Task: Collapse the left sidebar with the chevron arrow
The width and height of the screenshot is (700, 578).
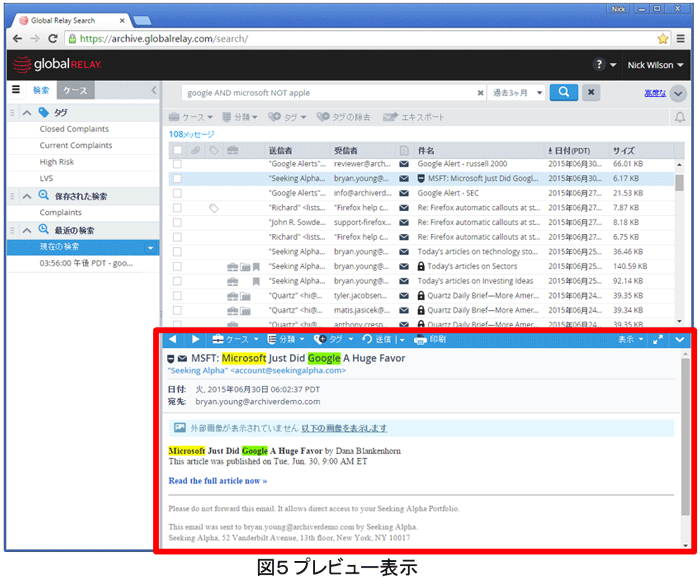Action: [154, 90]
